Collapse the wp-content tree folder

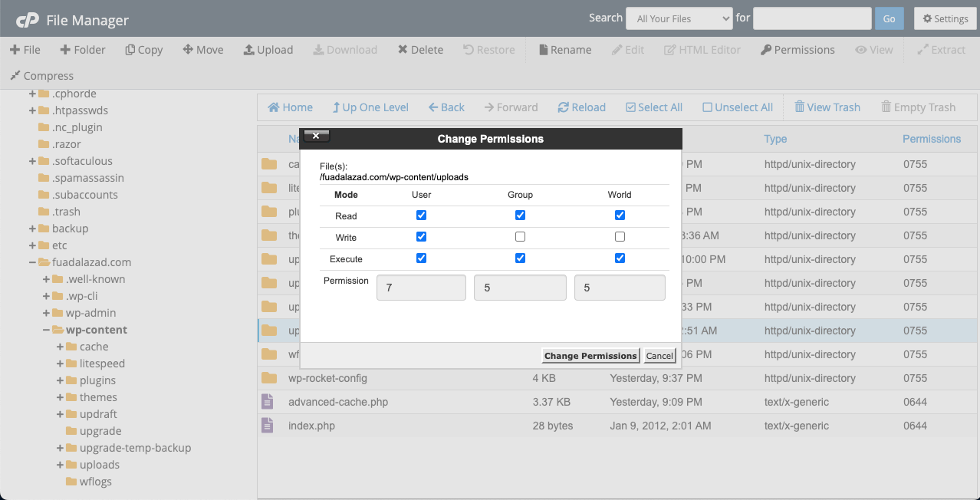tap(46, 330)
